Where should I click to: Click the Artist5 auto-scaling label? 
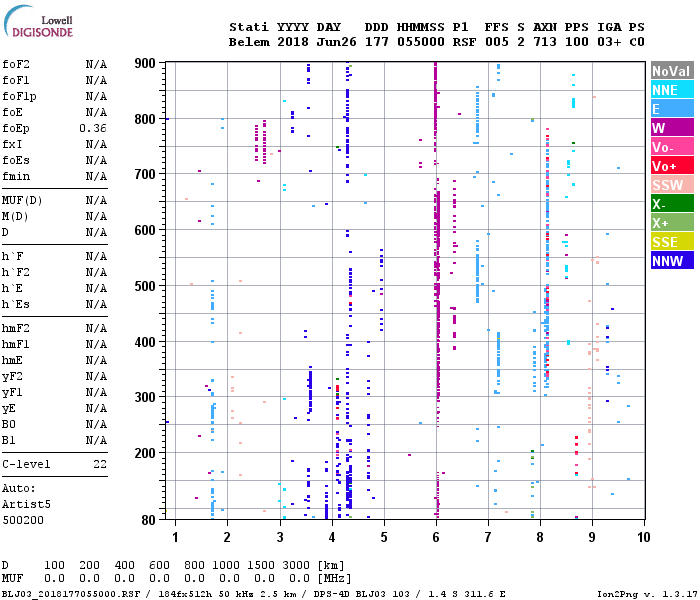pyautogui.click(x=26, y=504)
